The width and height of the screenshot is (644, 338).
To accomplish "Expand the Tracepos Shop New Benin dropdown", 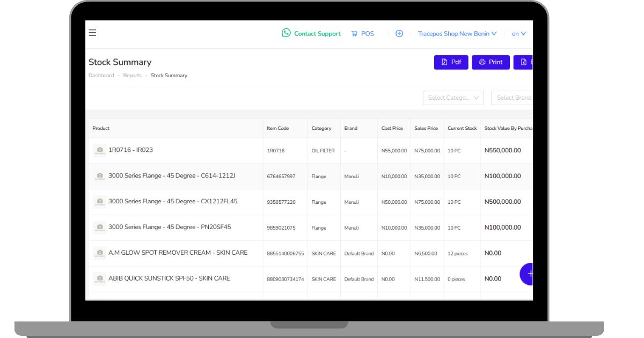I will [x=457, y=33].
